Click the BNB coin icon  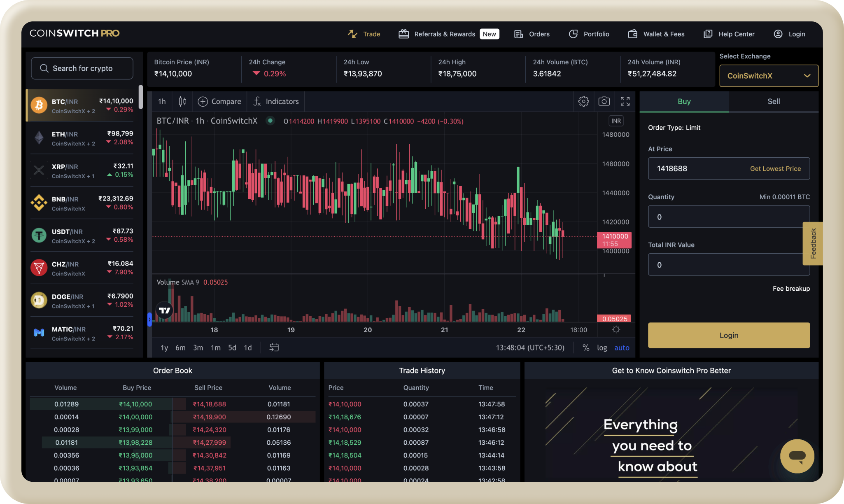(39, 203)
